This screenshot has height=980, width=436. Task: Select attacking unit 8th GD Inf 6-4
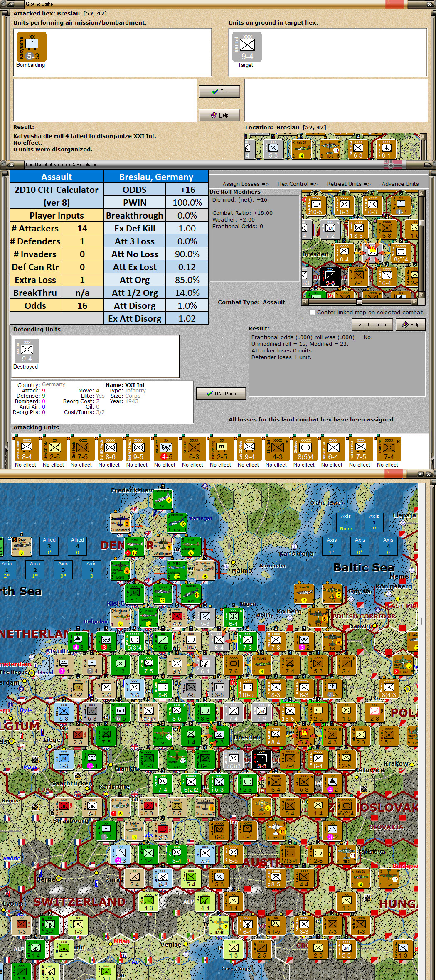[x=333, y=449]
